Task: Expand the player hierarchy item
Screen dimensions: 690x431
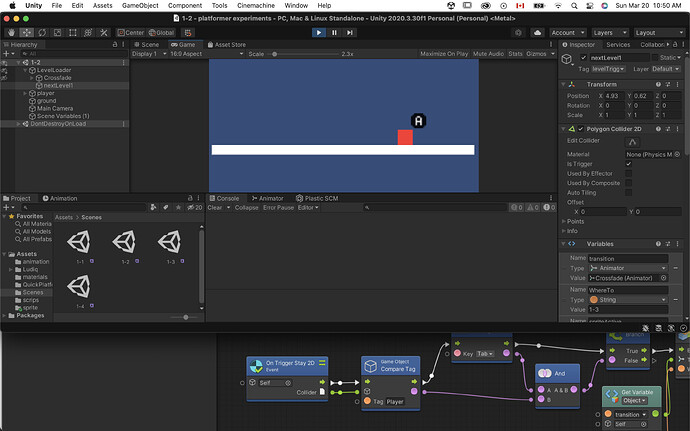Action: click(x=25, y=93)
